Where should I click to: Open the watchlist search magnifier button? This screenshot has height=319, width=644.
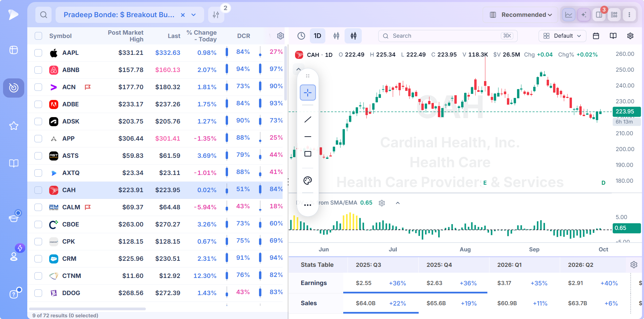(43, 15)
